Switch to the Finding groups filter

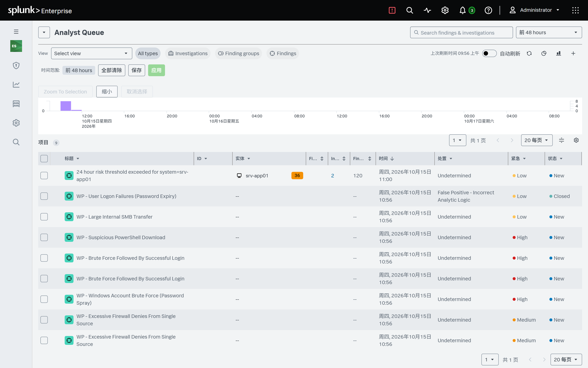(238, 53)
